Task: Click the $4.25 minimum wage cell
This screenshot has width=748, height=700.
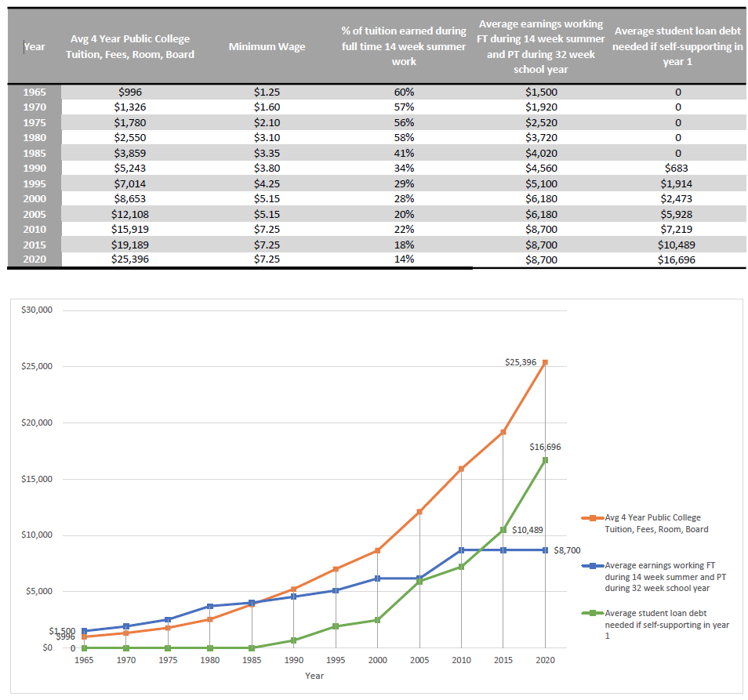Action: pos(267,183)
